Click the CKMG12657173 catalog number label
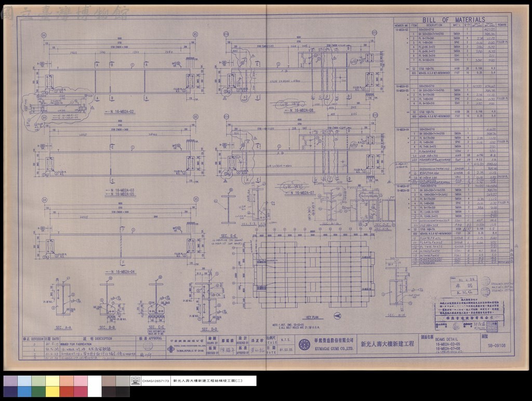Viewport: 532px width, 401px height. [156, 381]
